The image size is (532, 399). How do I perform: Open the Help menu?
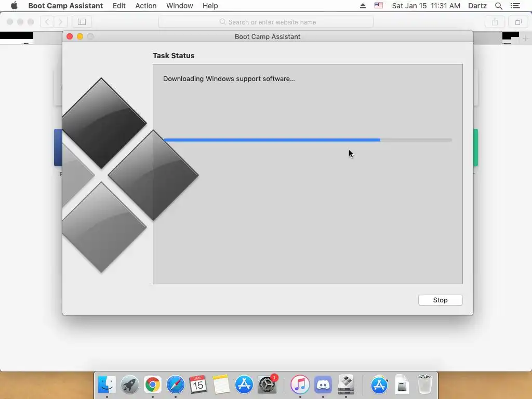(210, 6)
